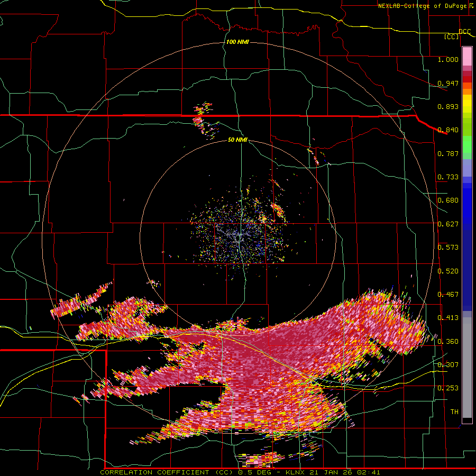476x476 pixels.
Task: Click the 0.787 scale value
Action: coord(448,153)
